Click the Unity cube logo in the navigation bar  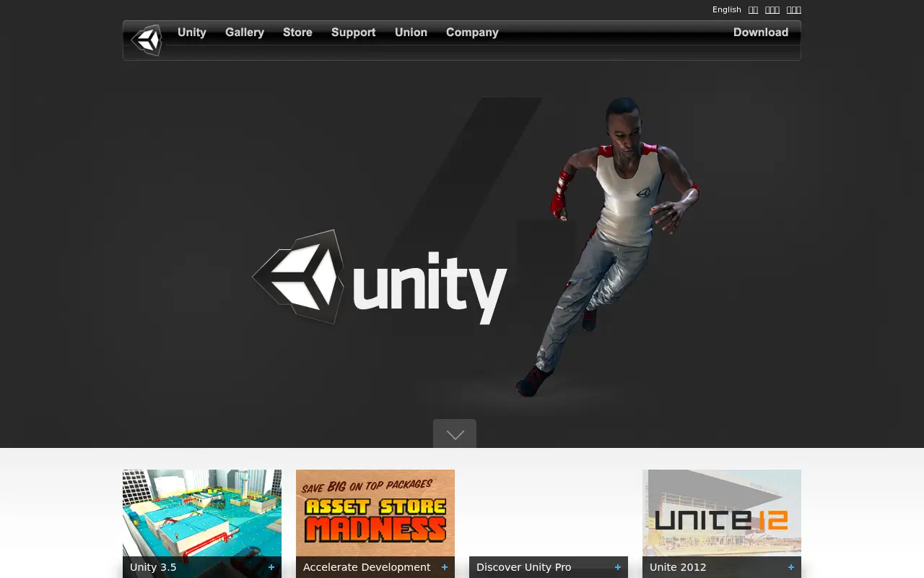147,40
